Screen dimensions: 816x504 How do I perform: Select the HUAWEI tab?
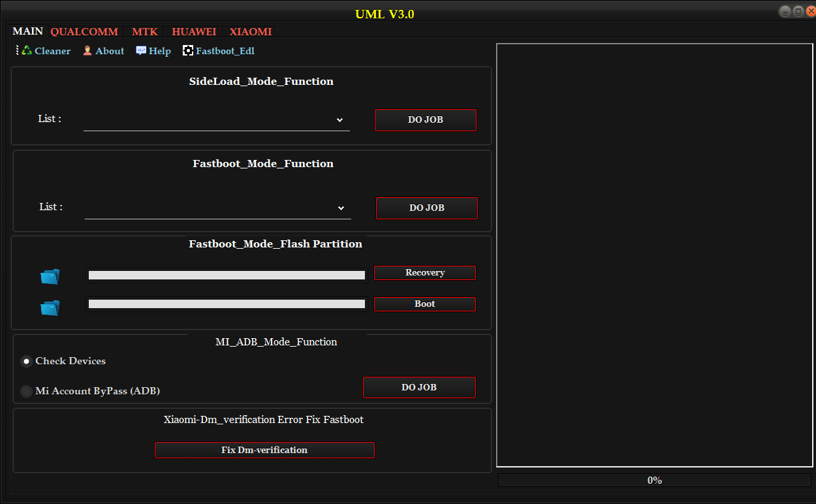[x=194, y=31]
